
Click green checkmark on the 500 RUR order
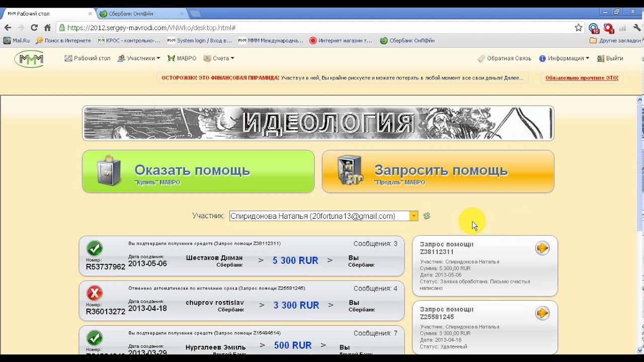[x=95, y=337]
